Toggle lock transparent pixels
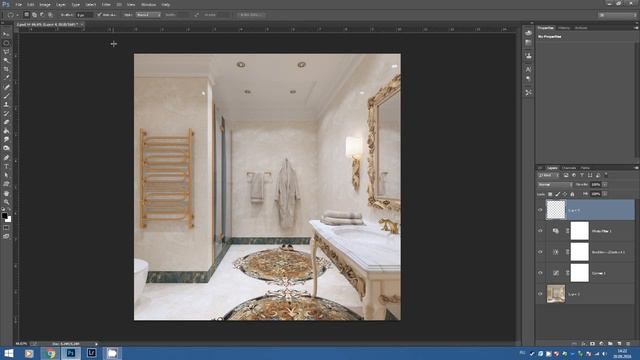 [550, 194]
